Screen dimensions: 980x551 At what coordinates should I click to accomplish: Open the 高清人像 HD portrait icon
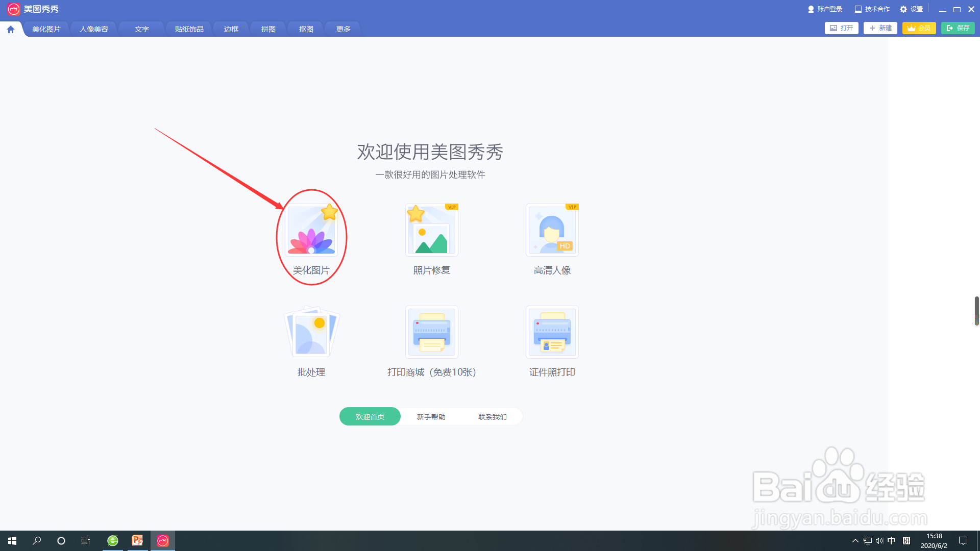pyautogui.click(x=552, y=230)
